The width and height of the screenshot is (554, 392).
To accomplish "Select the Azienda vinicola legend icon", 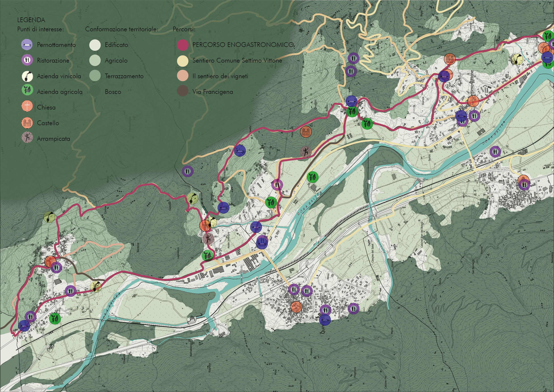I will (27, 76).
